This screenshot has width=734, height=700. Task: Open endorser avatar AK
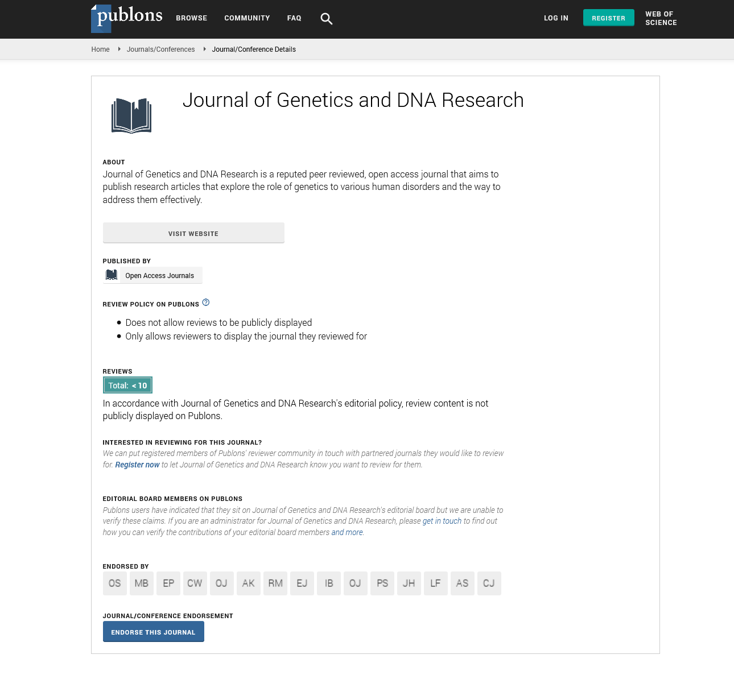249,583
